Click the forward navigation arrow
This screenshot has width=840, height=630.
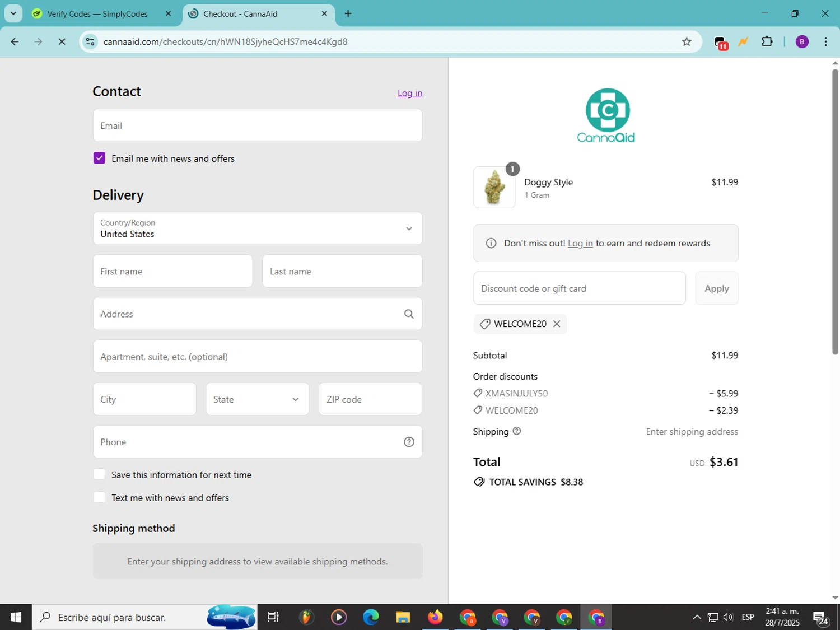point(38,41)
